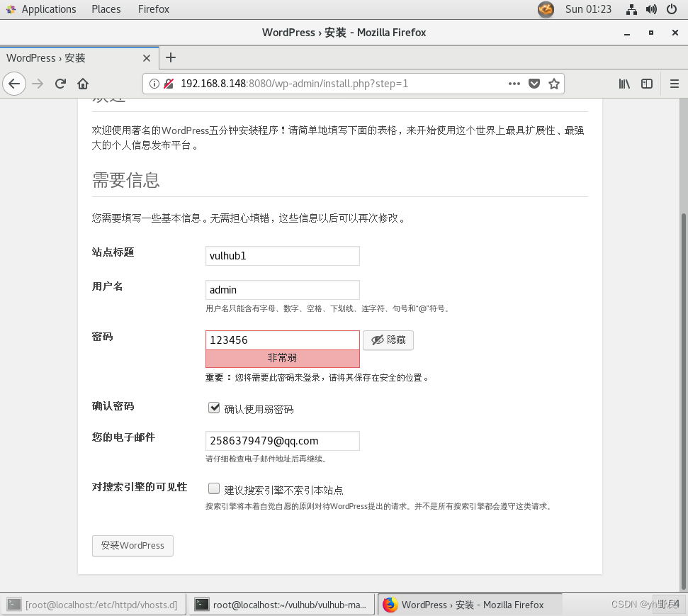Open the Library bookmarks and history icon
Image resolution: width=688 pixels, height=616 pixels.
624,84
